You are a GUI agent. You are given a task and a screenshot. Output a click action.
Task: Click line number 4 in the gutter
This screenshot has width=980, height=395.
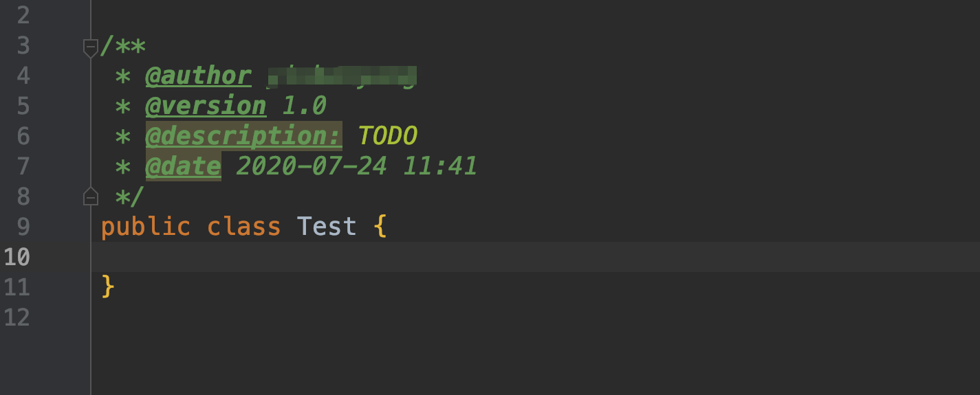click(x=23, y=76)
